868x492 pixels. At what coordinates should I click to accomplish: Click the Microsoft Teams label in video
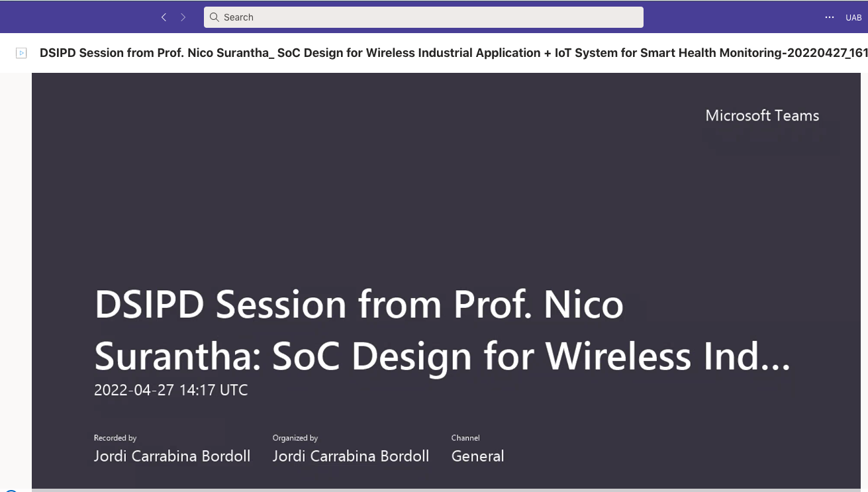762,116
